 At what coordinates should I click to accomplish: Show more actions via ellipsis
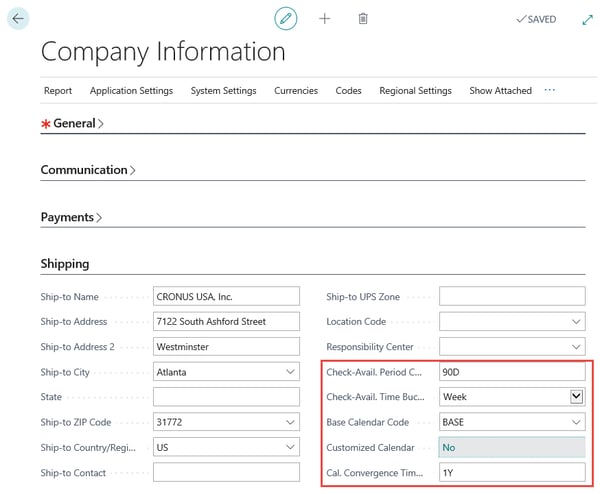coord(549,90)
